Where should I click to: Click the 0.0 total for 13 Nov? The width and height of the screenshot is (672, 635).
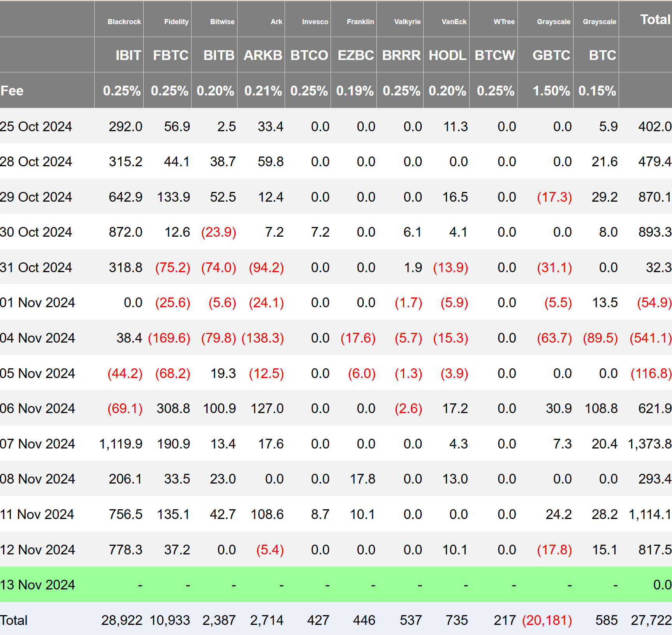[662, 585]
